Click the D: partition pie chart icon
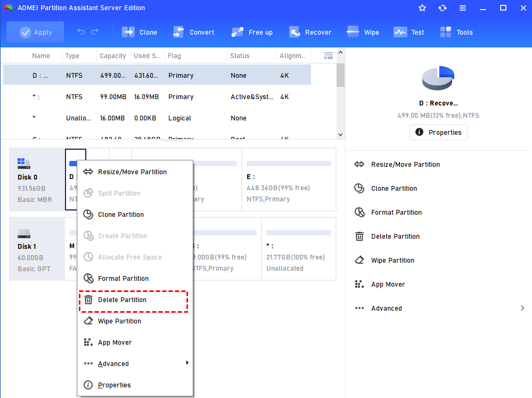The image size is (532, 398). 438,78
